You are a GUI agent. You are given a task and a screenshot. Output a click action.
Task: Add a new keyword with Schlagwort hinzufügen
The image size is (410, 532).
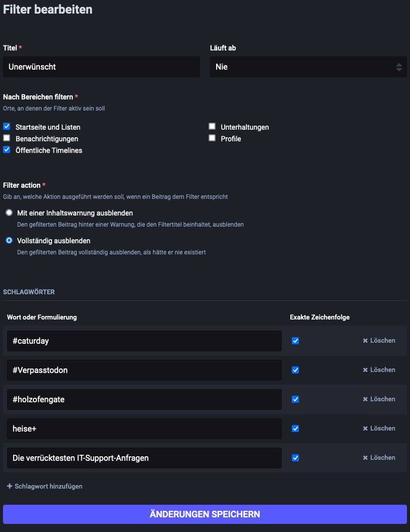(x=44, y=486)
